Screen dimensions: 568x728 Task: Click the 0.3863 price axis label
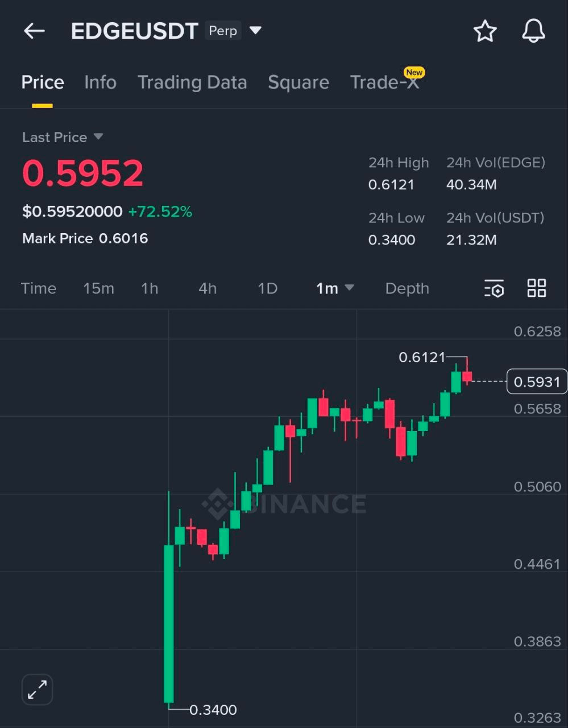coord(537,642)
